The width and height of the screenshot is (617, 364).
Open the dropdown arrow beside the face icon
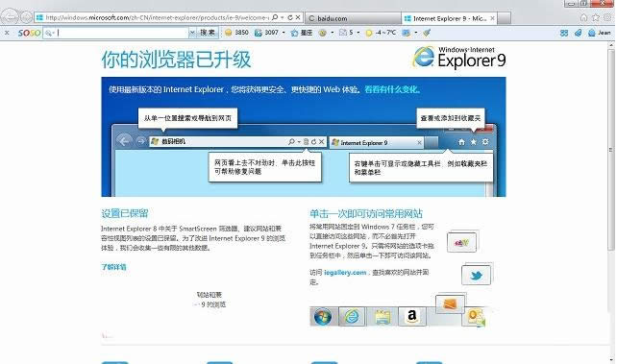[333, 33]
